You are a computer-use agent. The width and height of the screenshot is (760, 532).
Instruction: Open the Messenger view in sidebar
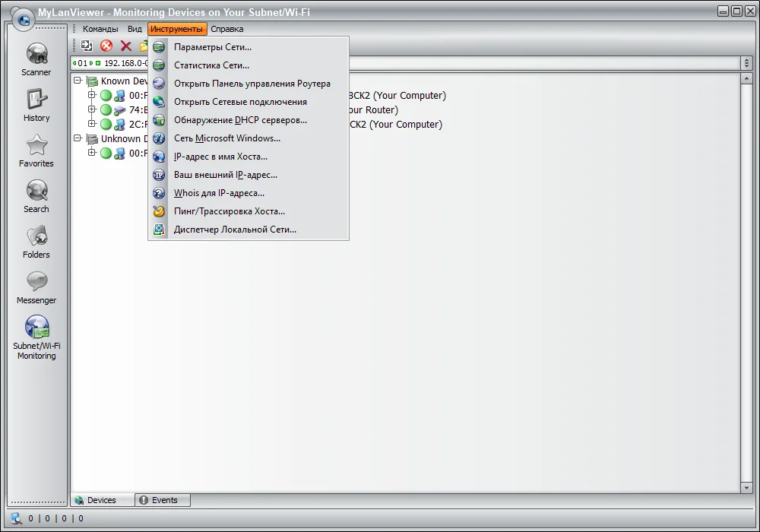[36, 287]
